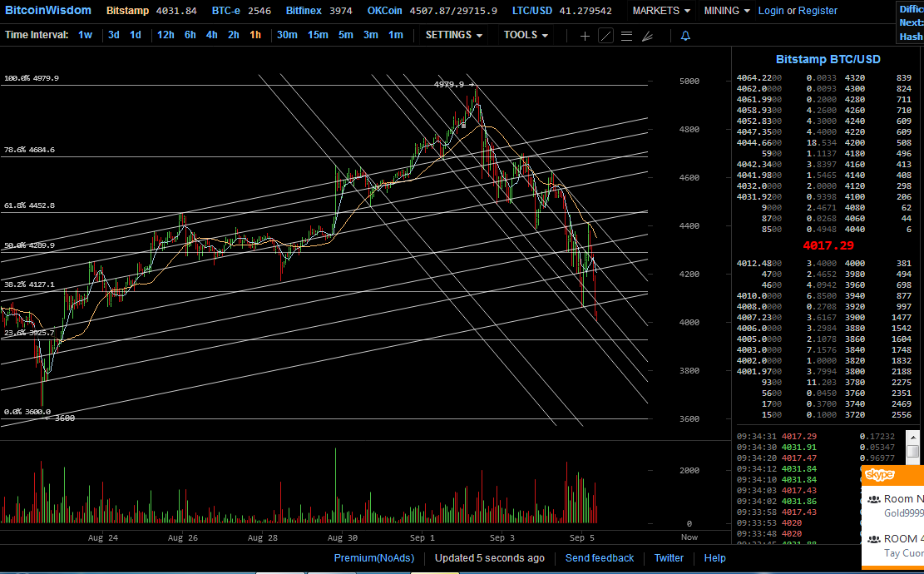The height and width of the screenshot is (574, 924).
Task: Open the Help link
Action: (x=714, y=557)
